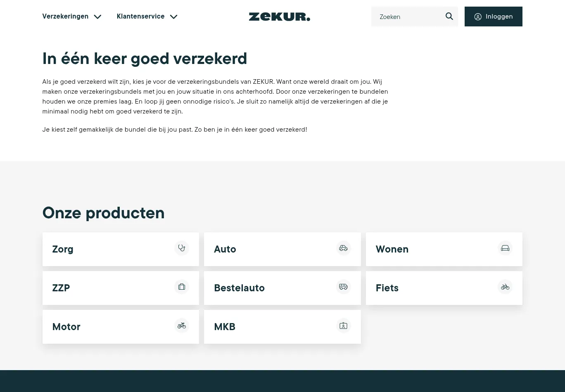Click the sofa icon on Wonen card
The height and width of the screenshot is (392, 565).
(x=505, y=248)
